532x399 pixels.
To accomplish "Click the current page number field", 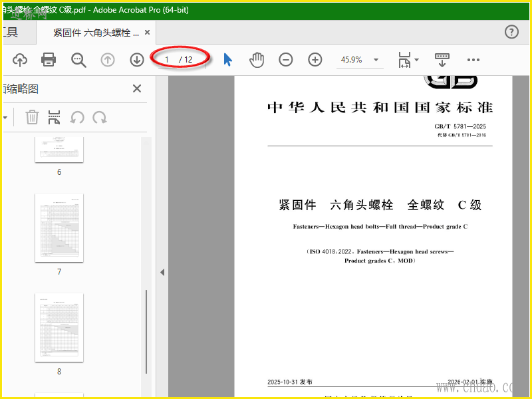I will (x=167, y=60).
